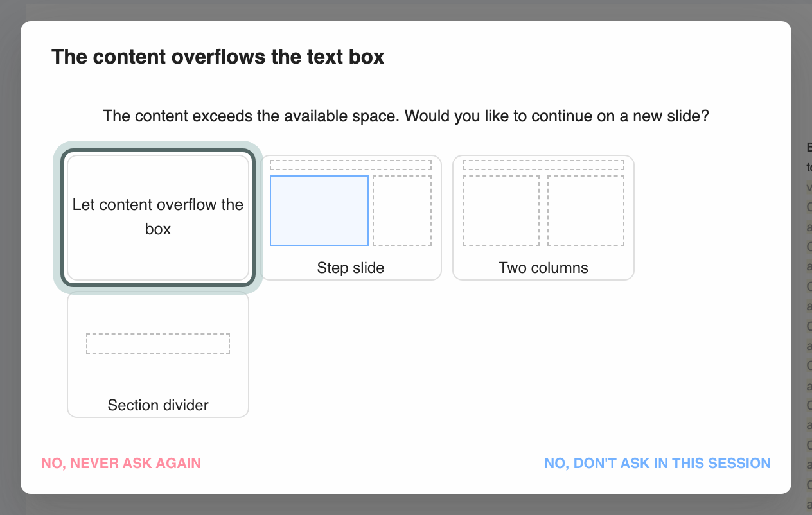Screen dimensions: 812x515
Task: Pick the Two columns layout card
Action: click(543, 218)
